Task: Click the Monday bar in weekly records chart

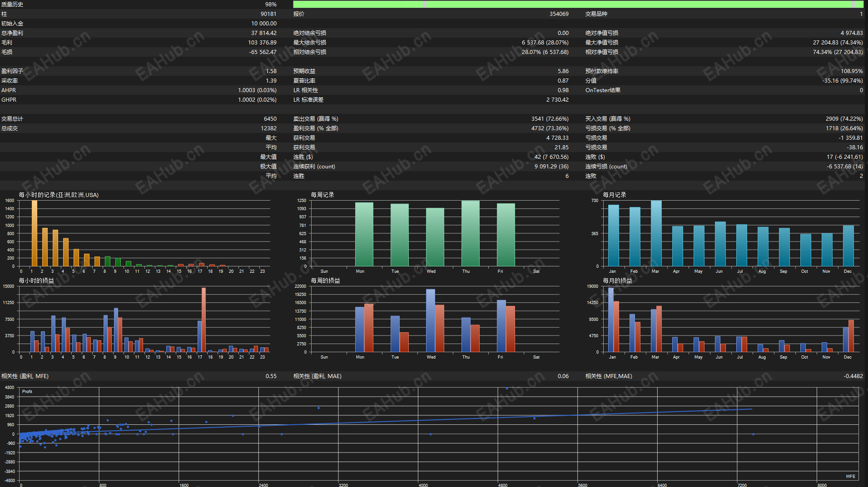Action: tap(364, 234)
